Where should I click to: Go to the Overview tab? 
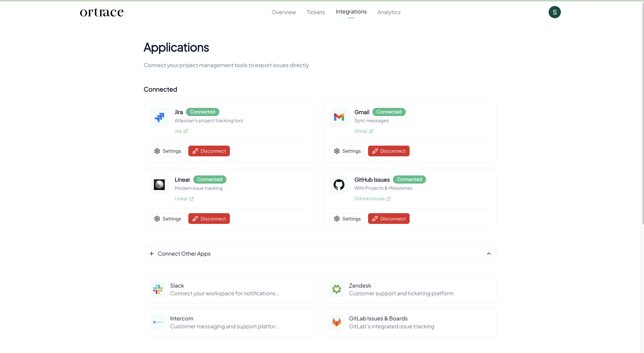click(x=283, y=12)
